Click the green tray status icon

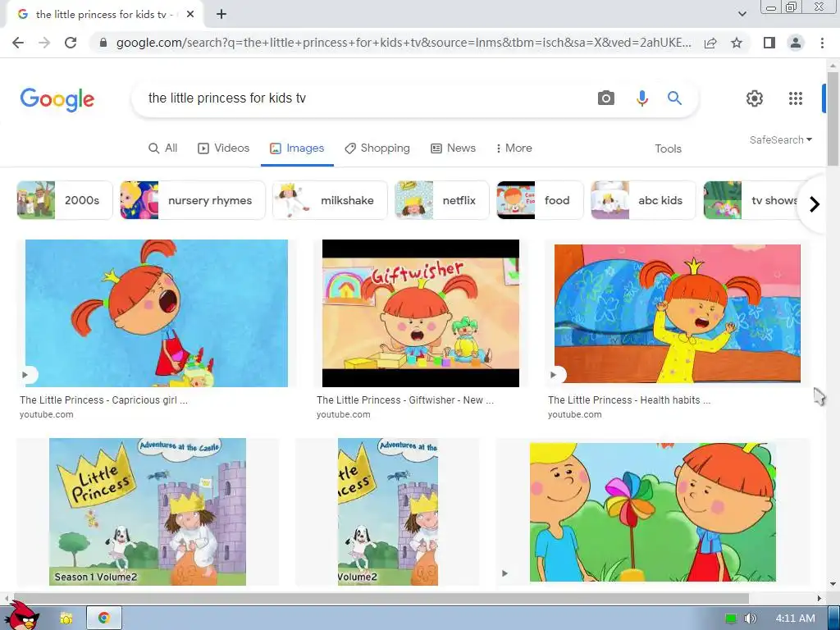(731, 619)
